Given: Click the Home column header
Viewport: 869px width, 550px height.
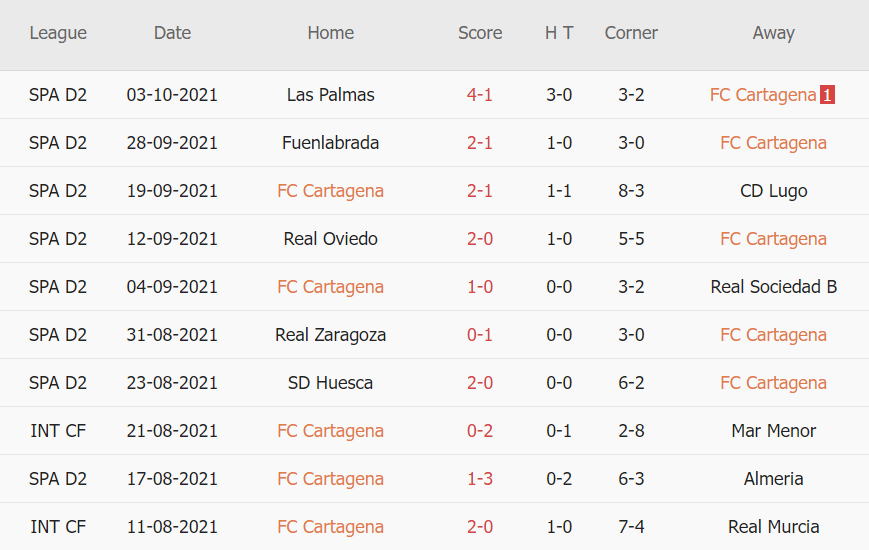Looking at the screenshot, I should coord(330,33).
